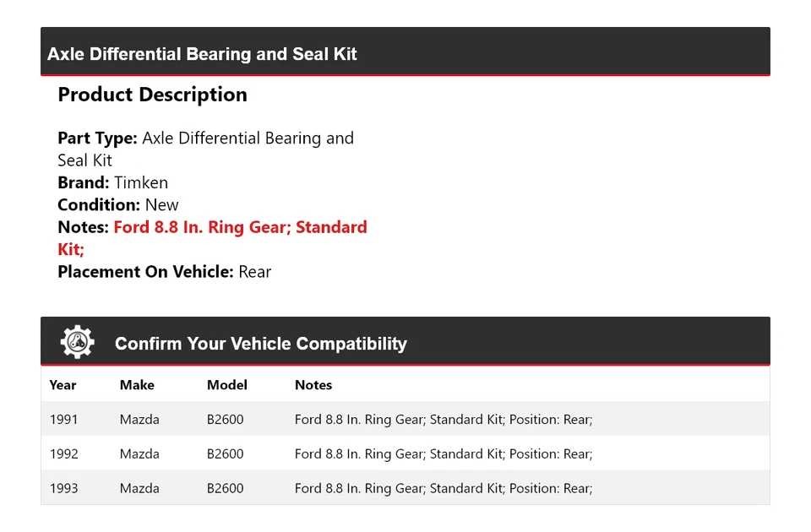Click the Model column header

226,385
